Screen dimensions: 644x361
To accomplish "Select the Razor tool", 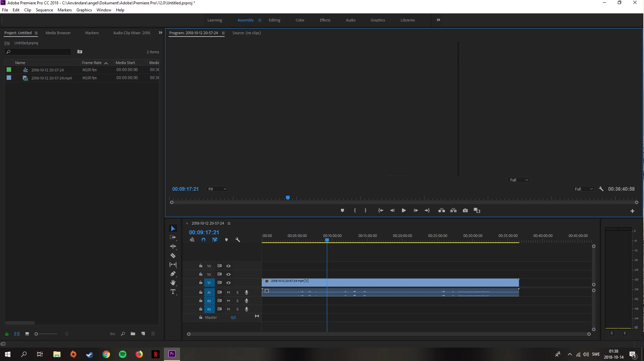I will [173, 255].
